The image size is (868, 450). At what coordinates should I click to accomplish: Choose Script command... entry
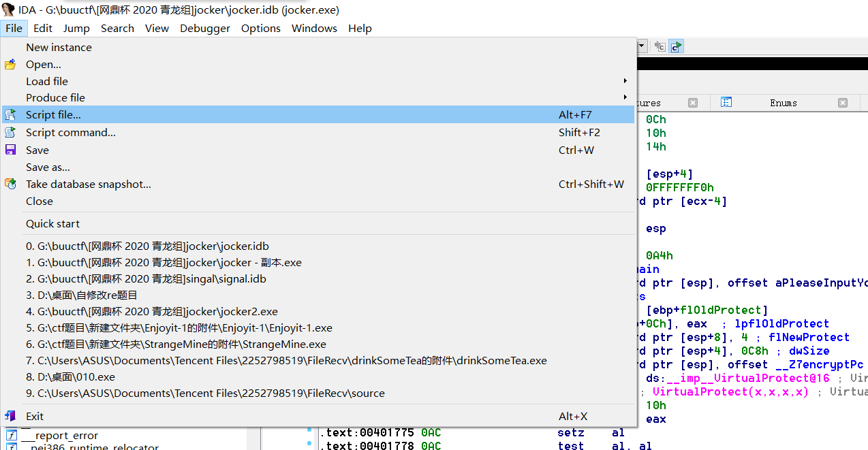point(318,133)
